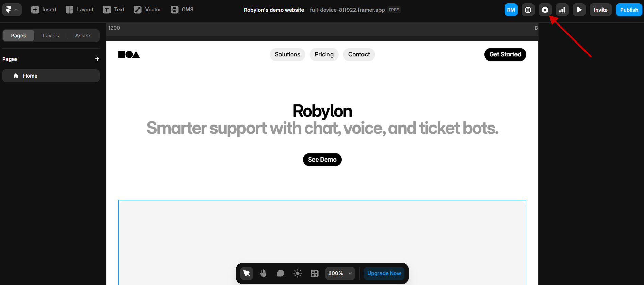Image resolution: width=644 pixels, height=285 pixels.
Task: Click the Pricing nav link on canvas
Action: pos(324,54)
